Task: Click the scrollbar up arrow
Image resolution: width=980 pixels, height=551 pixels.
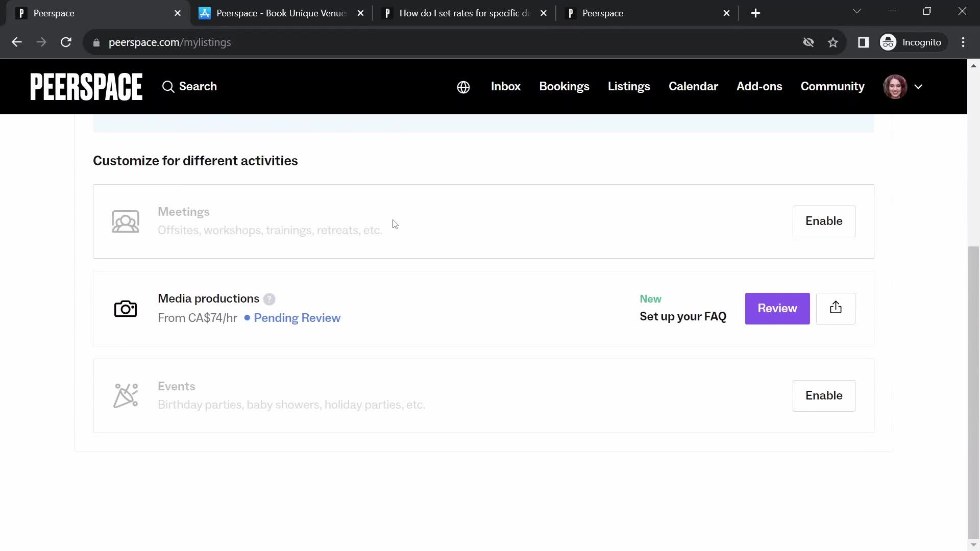Action: (973, 65)
